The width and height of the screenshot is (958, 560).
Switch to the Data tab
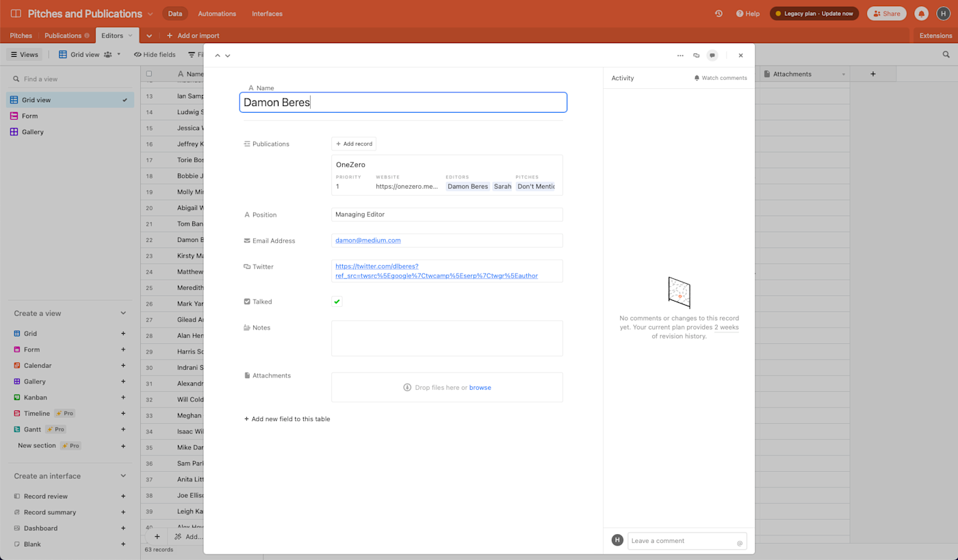(x=175, y=14)
